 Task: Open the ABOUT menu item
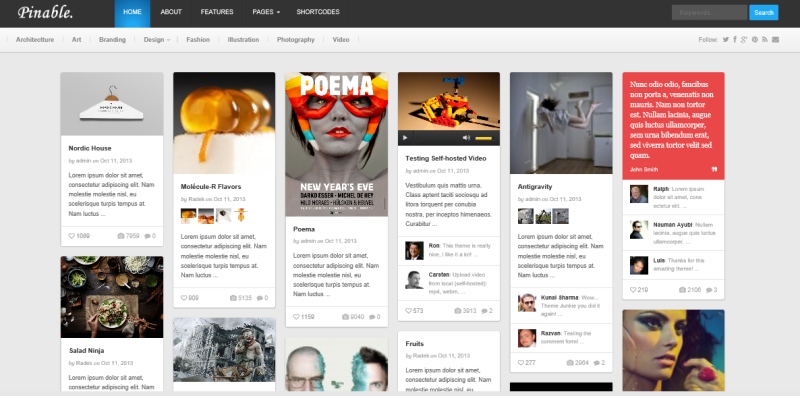171,13
